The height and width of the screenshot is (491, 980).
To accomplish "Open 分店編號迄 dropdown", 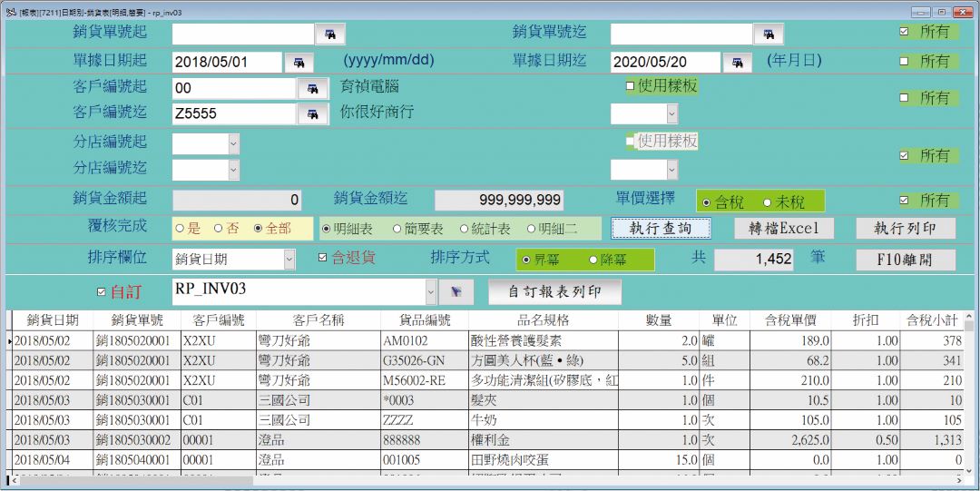I will pyautogui.click(x=233, y=169).
